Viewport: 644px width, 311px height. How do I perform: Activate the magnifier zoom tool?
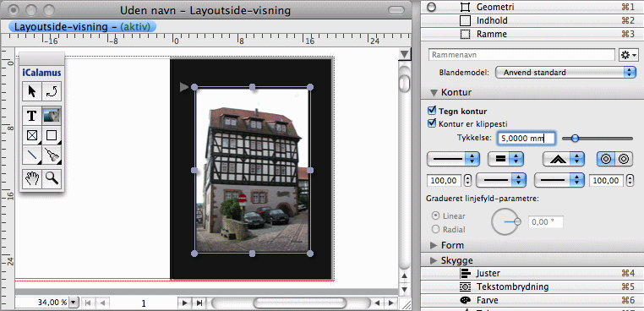click(x=52, y=178)
